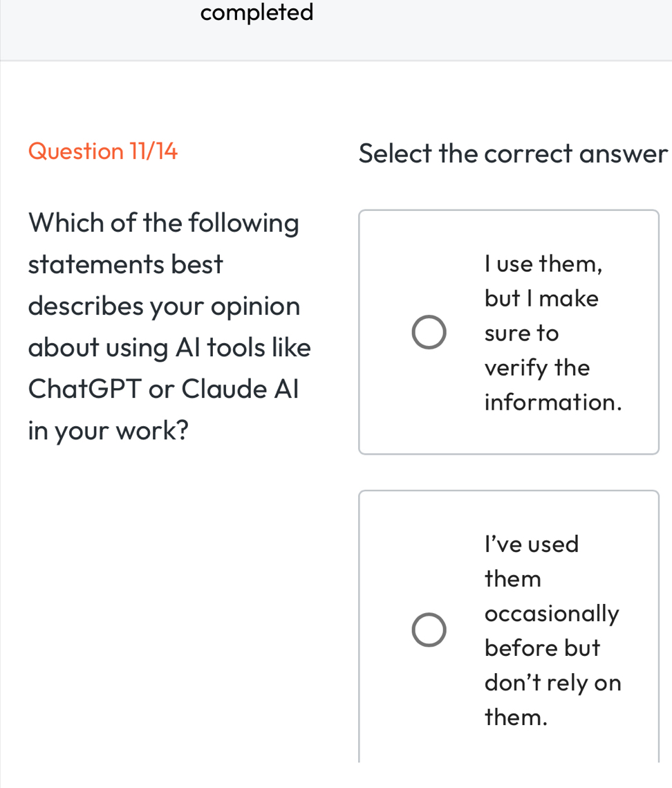The width and height of the screenshot is (672, 788).
Task: Click the "in your work?" text
Action: (109, 430)
